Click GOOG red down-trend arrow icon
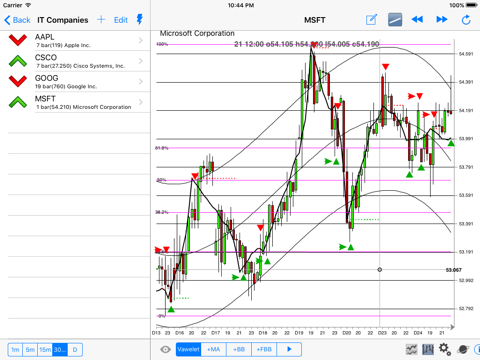480x360 pixels. 18,81
